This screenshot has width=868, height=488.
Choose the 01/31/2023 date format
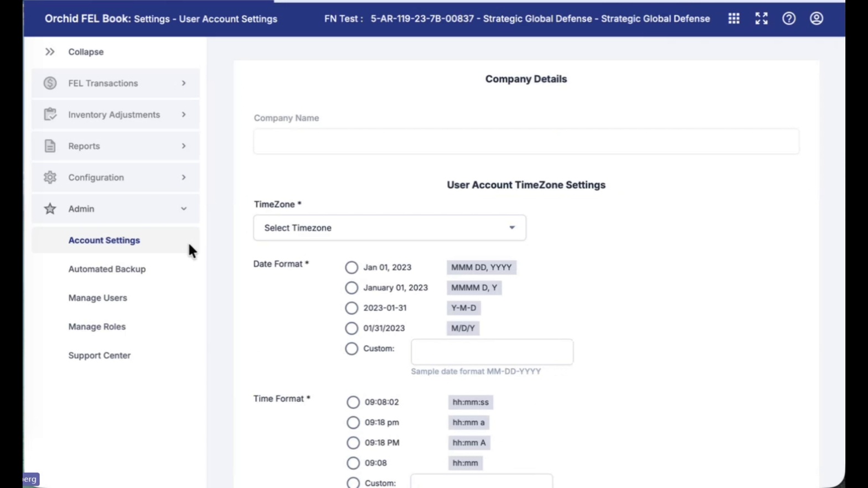click(352, 328)
